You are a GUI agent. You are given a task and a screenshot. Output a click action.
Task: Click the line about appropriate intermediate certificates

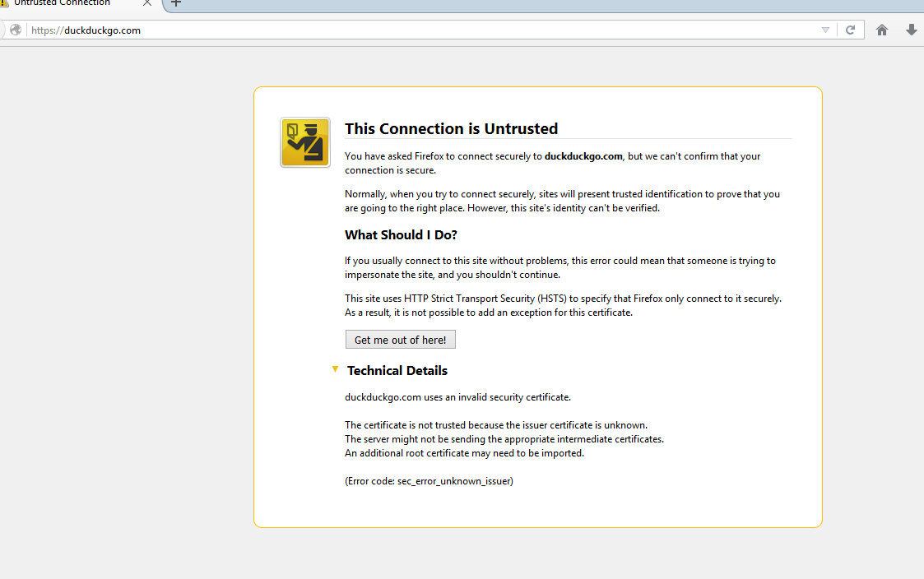504,439
